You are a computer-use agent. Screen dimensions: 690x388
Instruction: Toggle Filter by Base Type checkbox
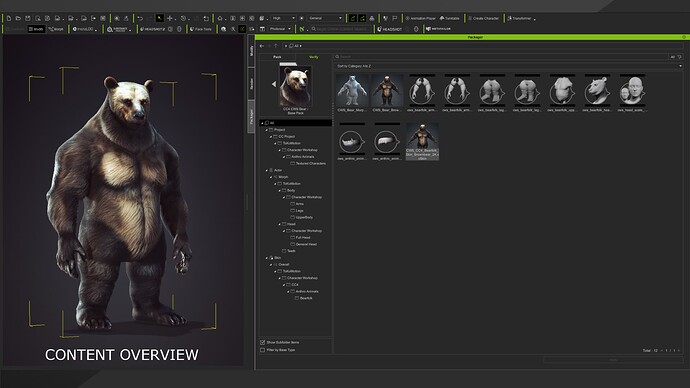(263, 350)
